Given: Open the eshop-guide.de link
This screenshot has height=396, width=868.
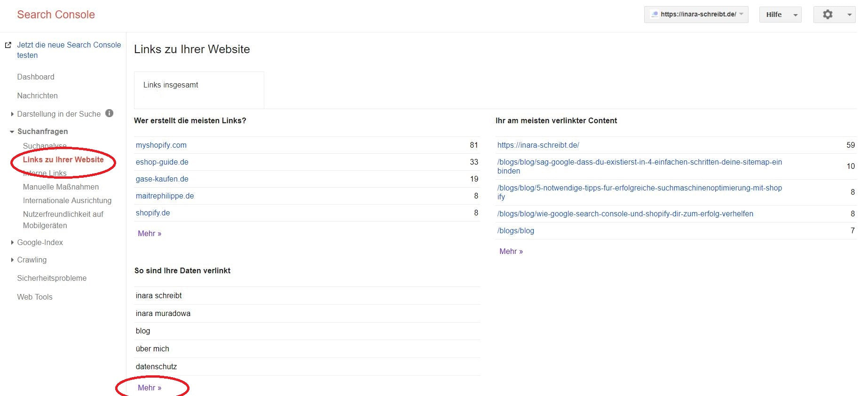Looking at the screenshot, I should (x=162, y=162).
